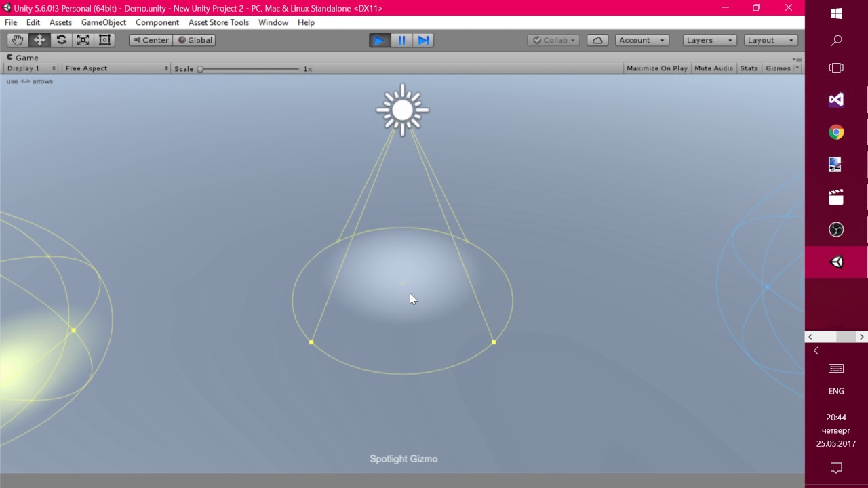868x488 pixels.
Task: Open Windows Start menu
Action: (x=836, y=14)
